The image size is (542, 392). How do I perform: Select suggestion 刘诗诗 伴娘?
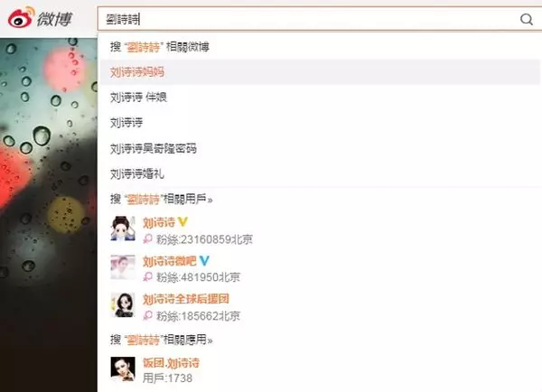pyautogui.click(x=320, y=98)
